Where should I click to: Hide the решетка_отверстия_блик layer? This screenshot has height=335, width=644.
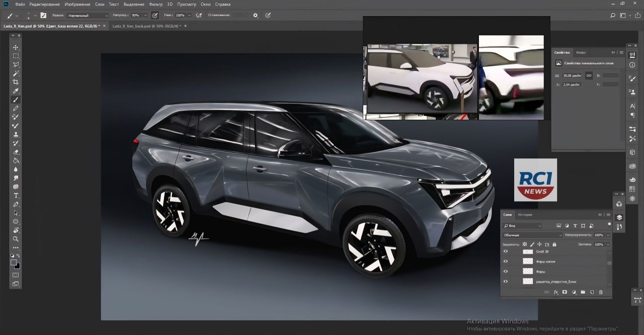point(506,281)
